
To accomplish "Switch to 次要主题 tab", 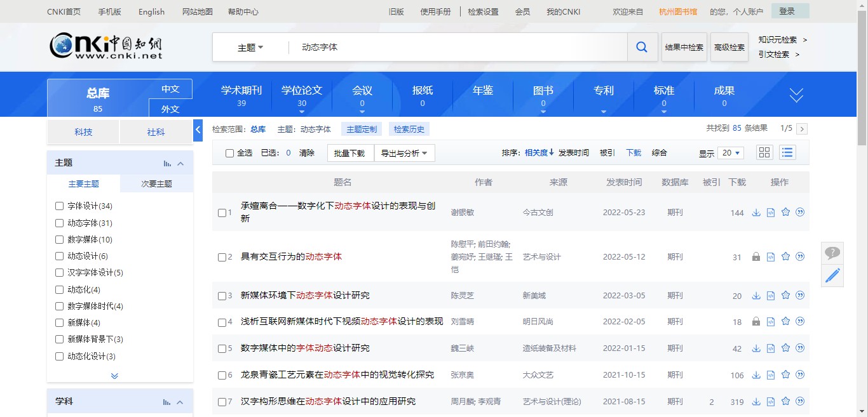I will 156,183.
